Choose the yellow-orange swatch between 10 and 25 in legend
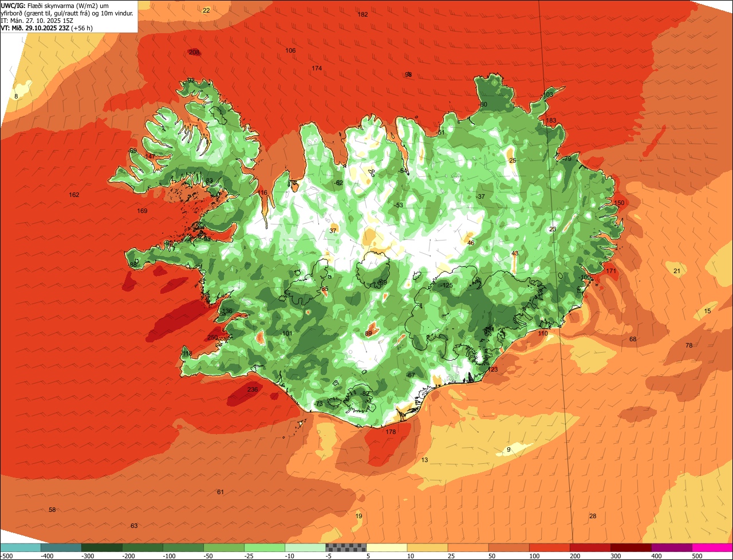 tap(427, 547)
